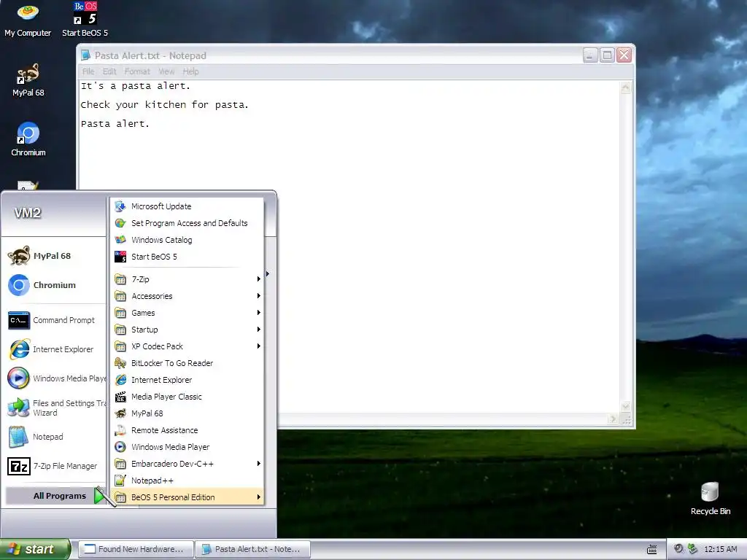This screenshot has height=560, width=747.
Task: Switch to Found New Hardware taskbar button
Action: pos(136,549)
